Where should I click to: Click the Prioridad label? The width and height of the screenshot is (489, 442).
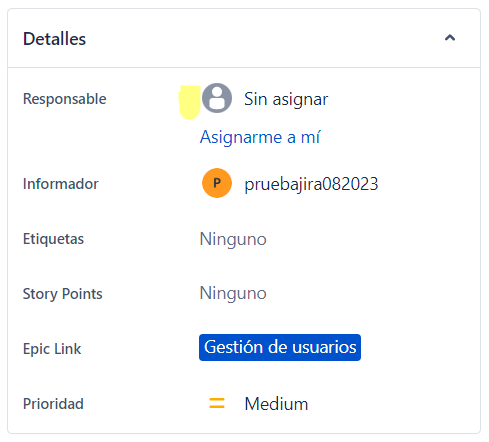pos(53,404)
